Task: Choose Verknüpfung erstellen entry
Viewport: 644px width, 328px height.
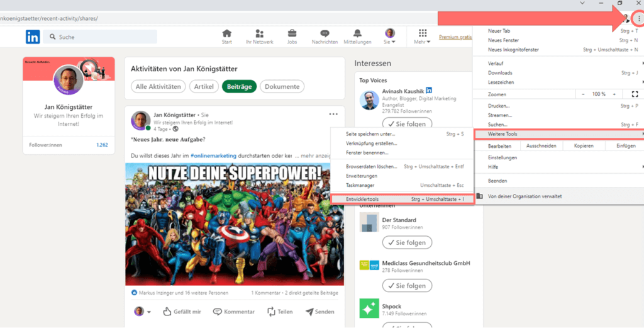Action: coord(402,144)
